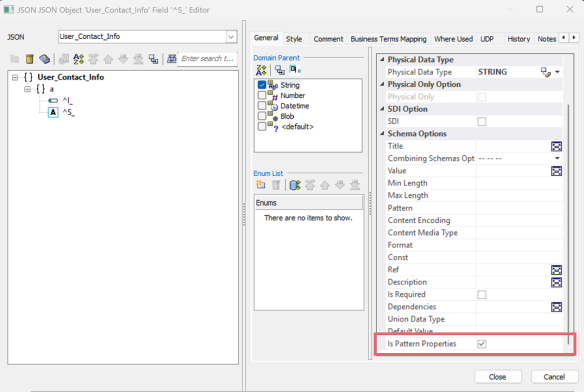
Task: Click the tab strip scroll-left arrow
Action: (x=564, y=37)
